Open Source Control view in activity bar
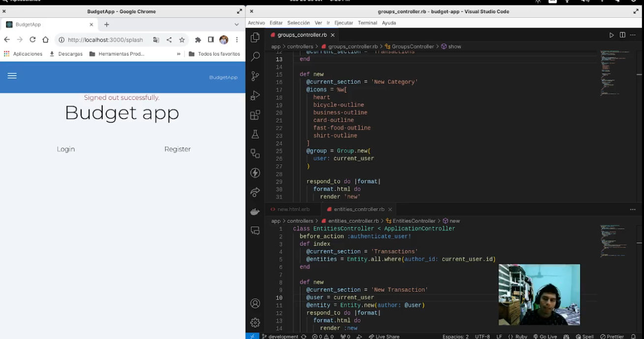The width and height of the screenshot is (644, 339). pyautogui.click(x=255, y=76)
